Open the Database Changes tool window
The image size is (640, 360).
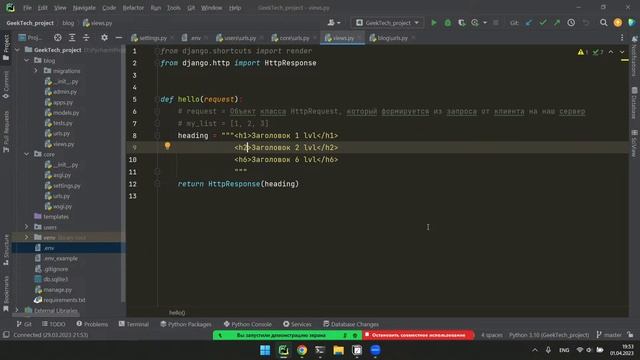click(x=351, y=324)
